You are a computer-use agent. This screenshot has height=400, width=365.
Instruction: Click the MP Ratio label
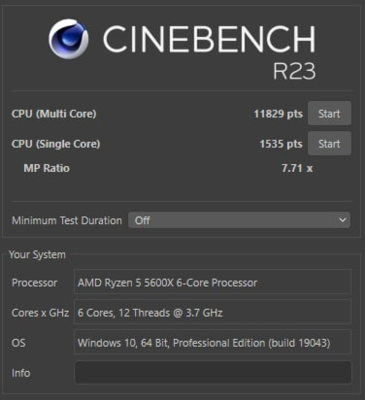[46, 168]
